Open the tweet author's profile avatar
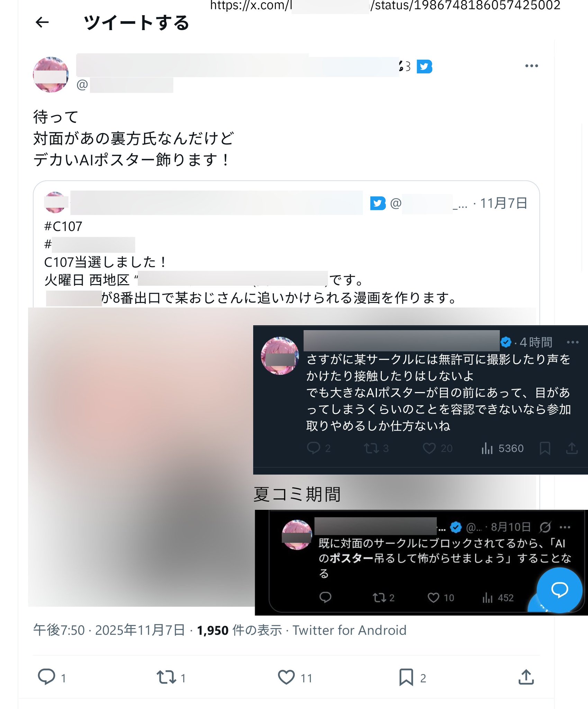Image resolution: width=588 pixels, height=709 pixels. click(x=51, y=74)
